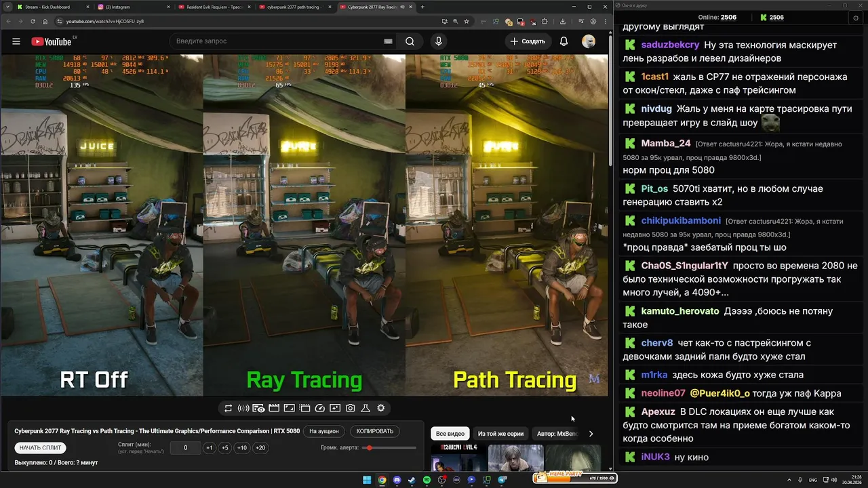Open Steam from the taskbar

(412, 480)
